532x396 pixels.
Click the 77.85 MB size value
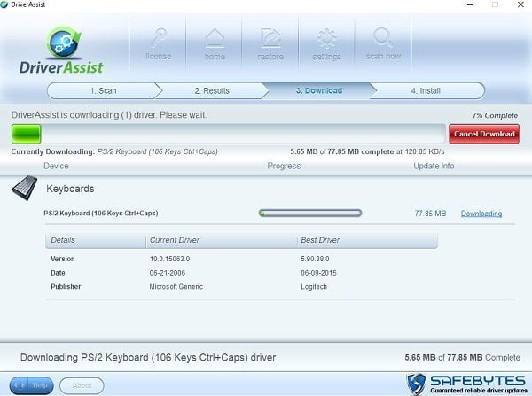click(x=430, y=214)
